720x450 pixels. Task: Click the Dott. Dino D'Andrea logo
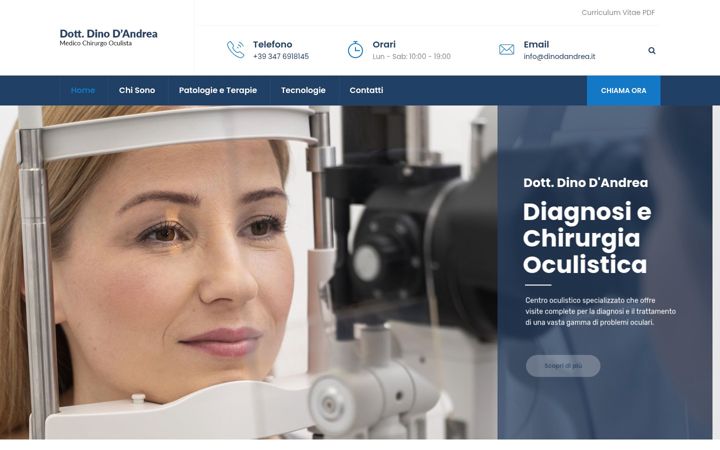[x=108, y=37]
